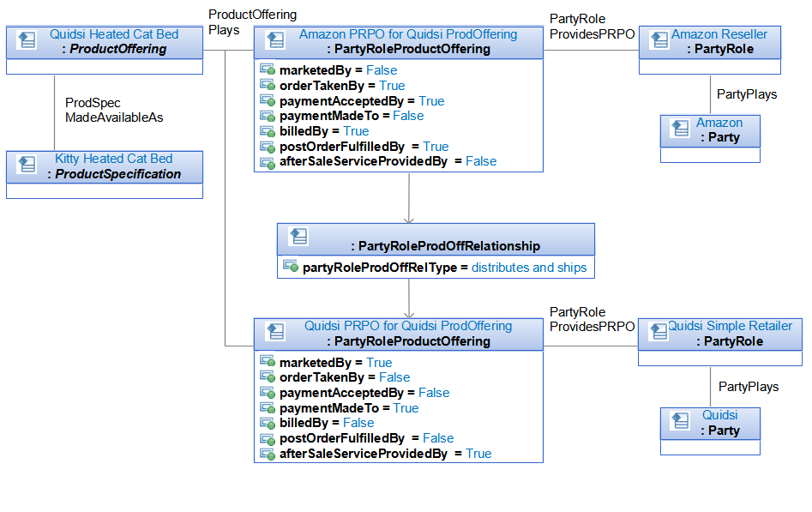Viewport: 812px width, 512px height.
Task: Select the 'PartyPlays' label above Quidsi Party
Action: pyautogui.click(x=749, y=387)
